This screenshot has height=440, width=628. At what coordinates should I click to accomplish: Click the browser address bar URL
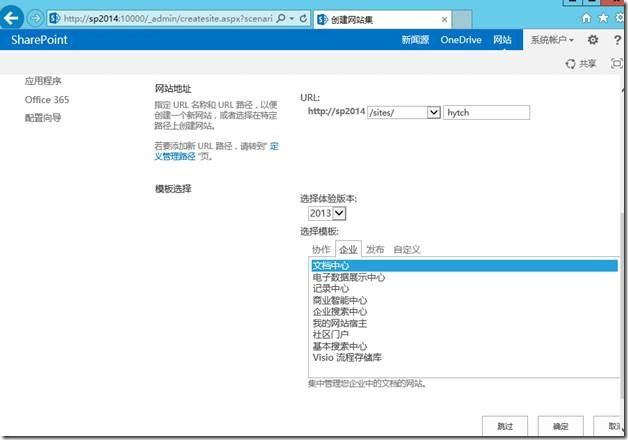click(x=168, y=18)
